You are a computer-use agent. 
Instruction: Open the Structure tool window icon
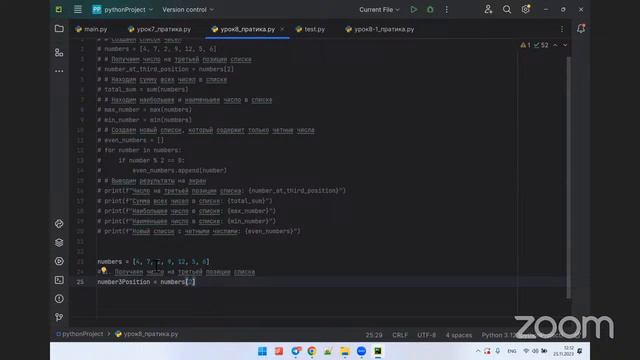(59, 53)
